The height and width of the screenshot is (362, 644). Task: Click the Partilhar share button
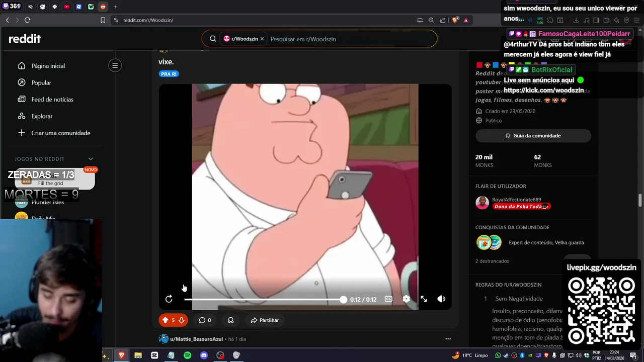click(265, 320)
